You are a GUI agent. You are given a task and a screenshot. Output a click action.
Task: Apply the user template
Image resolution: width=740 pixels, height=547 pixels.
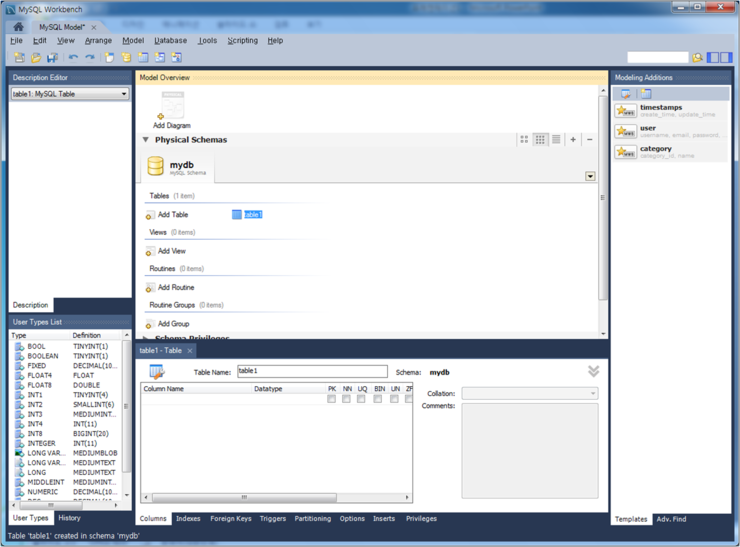(671, 131)
